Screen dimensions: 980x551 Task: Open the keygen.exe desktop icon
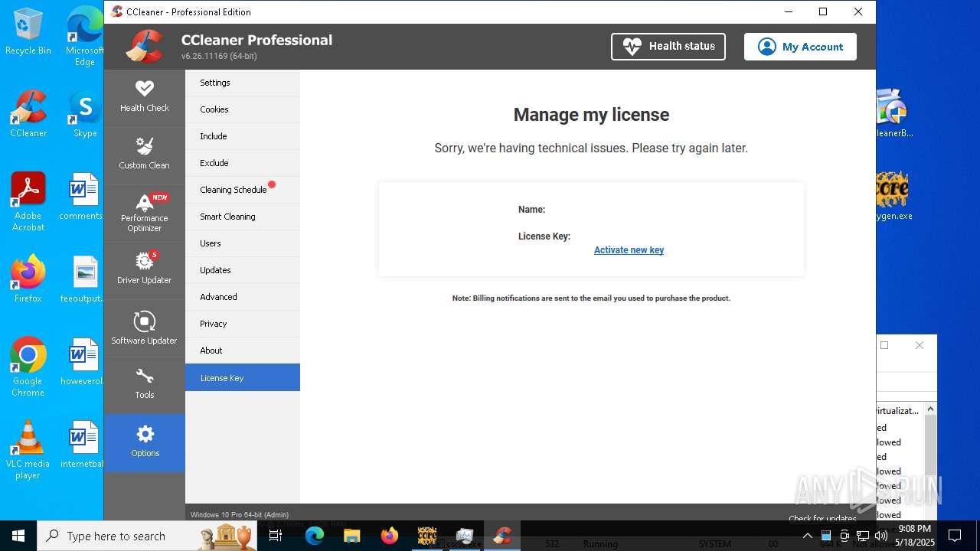coord(894,197)
